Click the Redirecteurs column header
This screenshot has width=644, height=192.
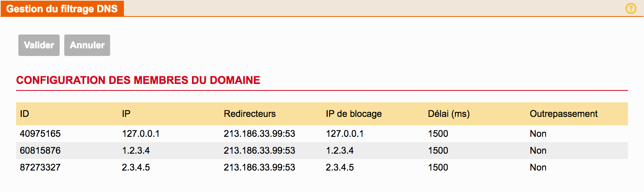pyautogui.click(x=250, y=114)
